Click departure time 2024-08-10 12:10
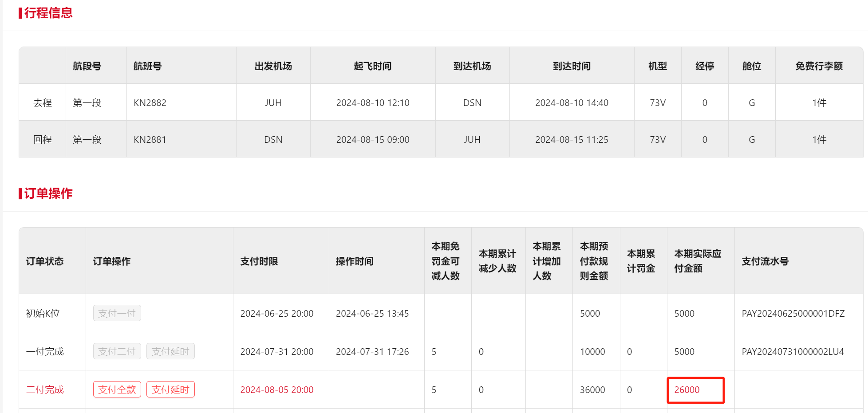Viewport: 868px width, 413px height. click(x=373, y=103)
